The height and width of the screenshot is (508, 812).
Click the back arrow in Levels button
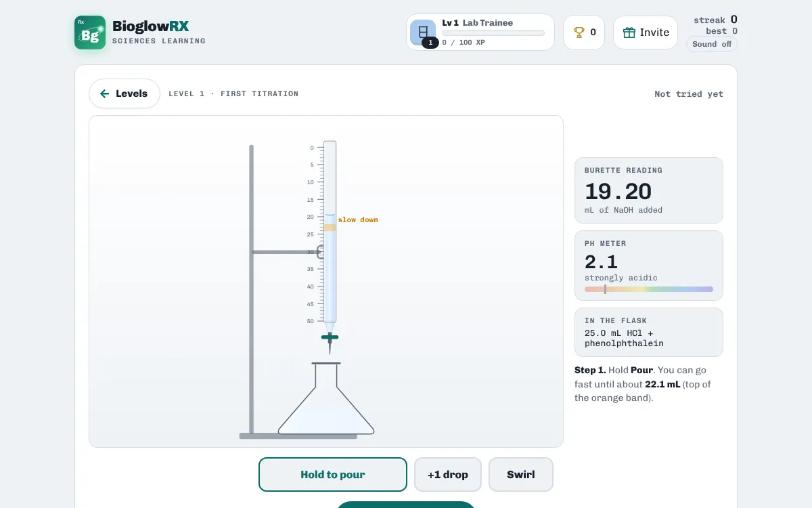tap(104, 93)
